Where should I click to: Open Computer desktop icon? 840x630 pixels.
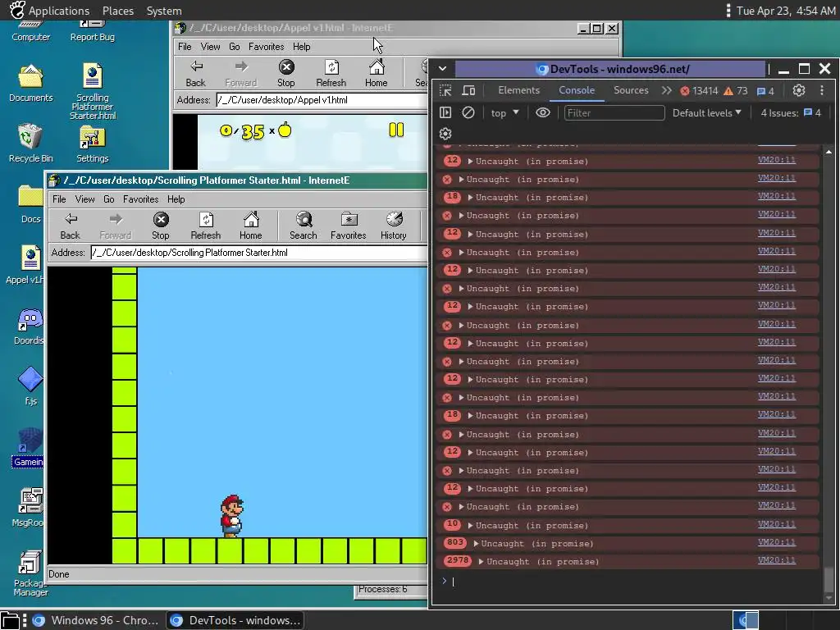pos(30,32)
